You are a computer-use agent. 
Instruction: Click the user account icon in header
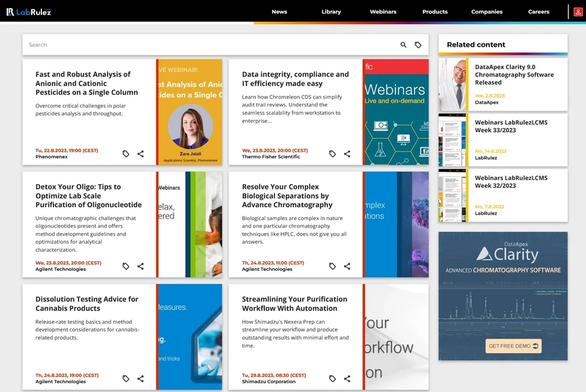(x=578, y=12)
